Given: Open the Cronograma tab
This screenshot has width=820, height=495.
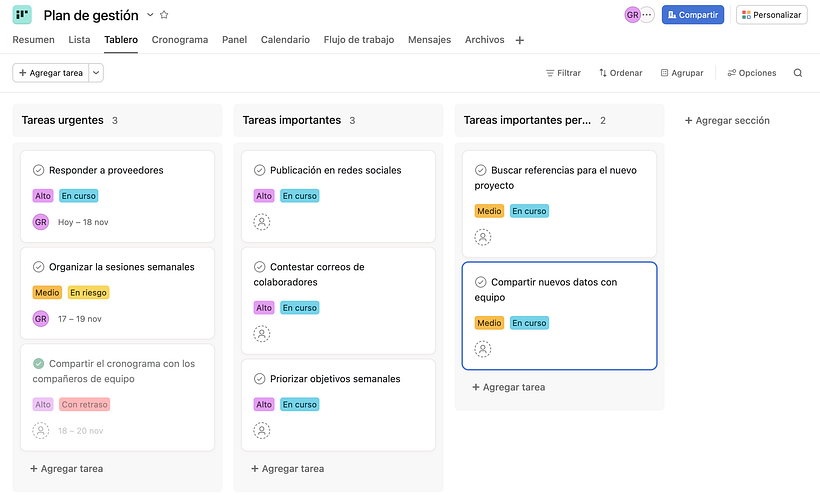Looking at the screenshot, I should coord(179,40).
